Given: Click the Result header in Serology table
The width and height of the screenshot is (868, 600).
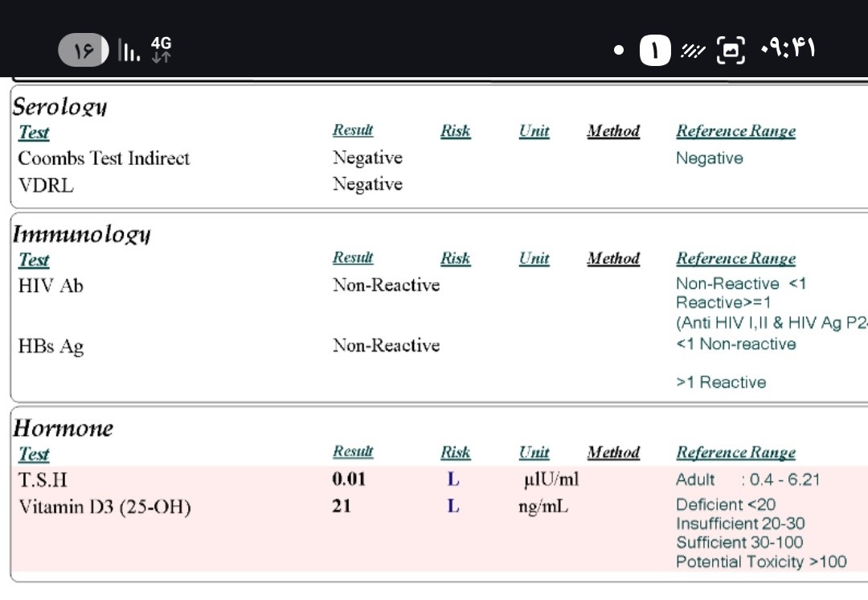Looking at the screenshot, I should click(x=353, y=130).
